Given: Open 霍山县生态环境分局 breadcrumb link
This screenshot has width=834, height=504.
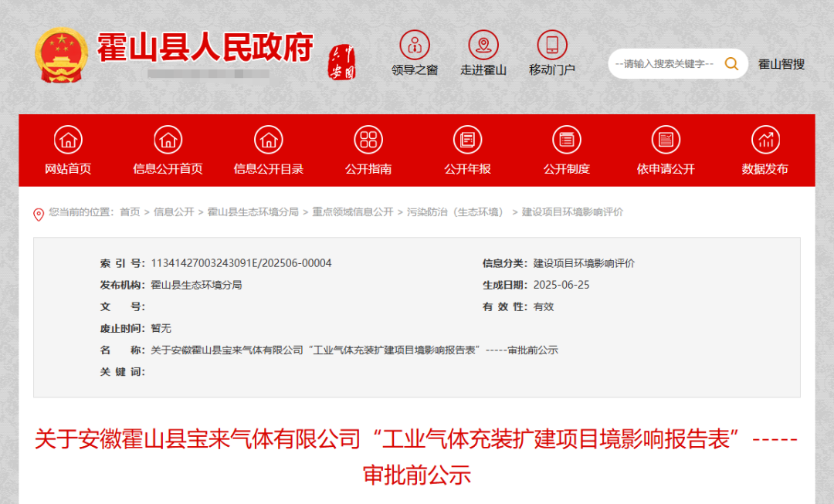Looking at the screenshot, I should [253, 212].
